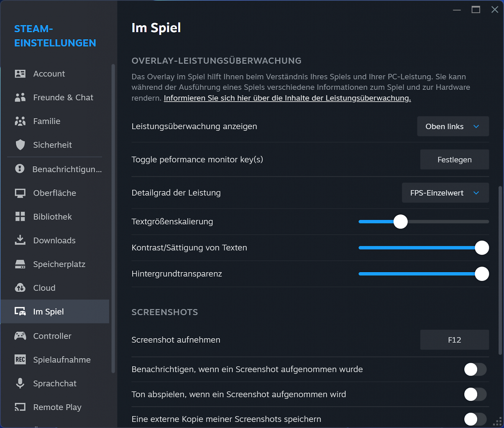
Task: Click Festlegen for performance monitor keys
Action: [x=455, y=160]
